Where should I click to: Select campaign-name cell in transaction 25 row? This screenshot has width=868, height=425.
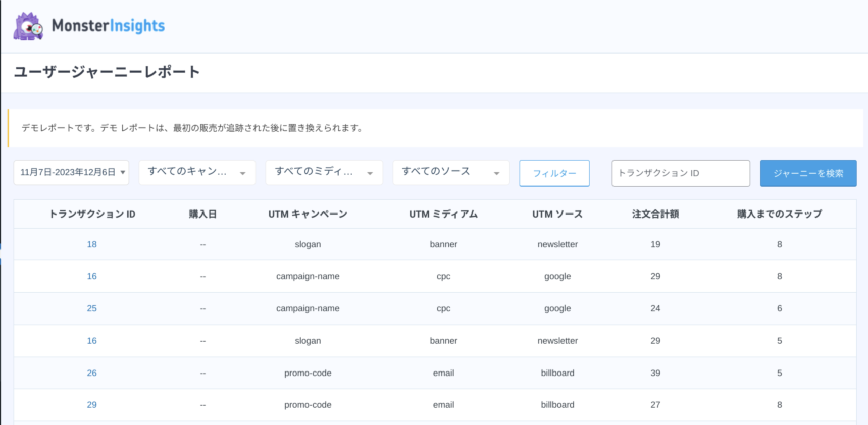308,308
